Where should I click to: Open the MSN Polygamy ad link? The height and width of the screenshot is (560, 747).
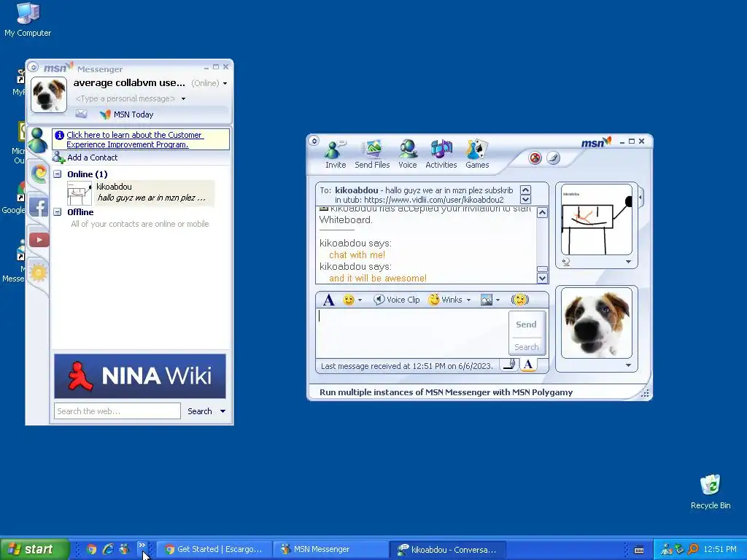point(446,392)
